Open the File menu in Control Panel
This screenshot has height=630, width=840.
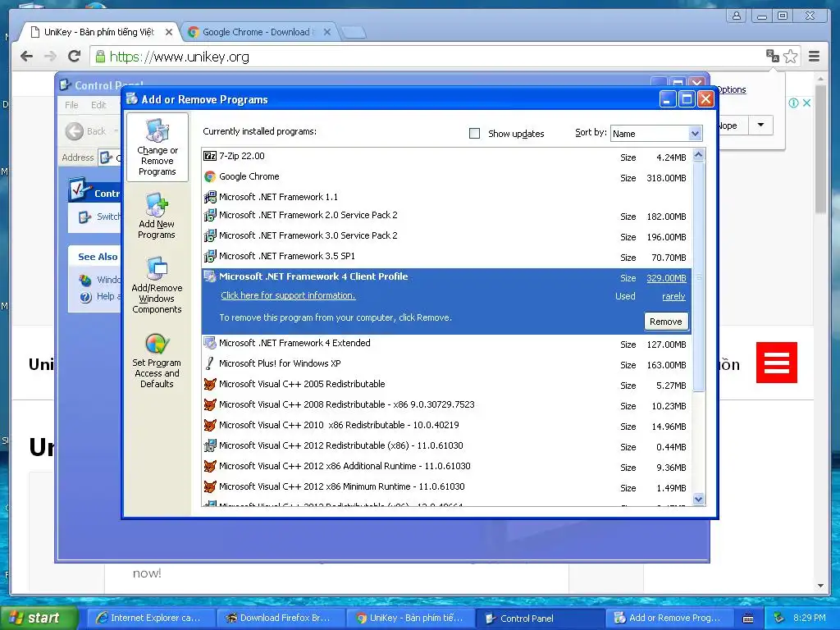[x=71, y=105]
